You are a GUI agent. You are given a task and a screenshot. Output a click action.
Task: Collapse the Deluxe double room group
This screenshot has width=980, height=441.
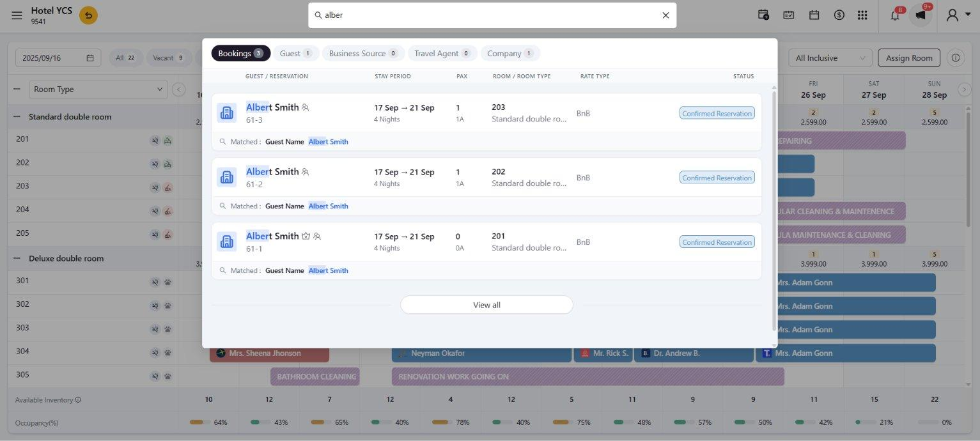point(17,259)
